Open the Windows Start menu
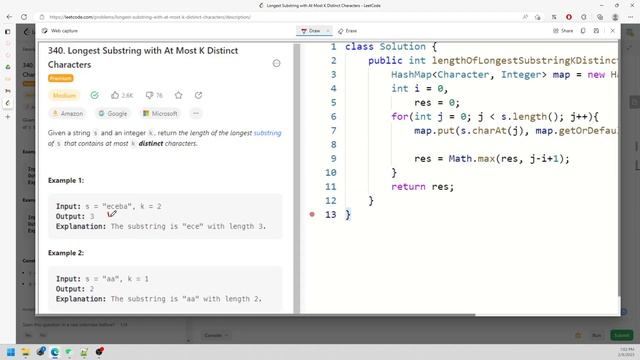The height and width of the screenshot is (360, 640). click(x=11, y=352)
